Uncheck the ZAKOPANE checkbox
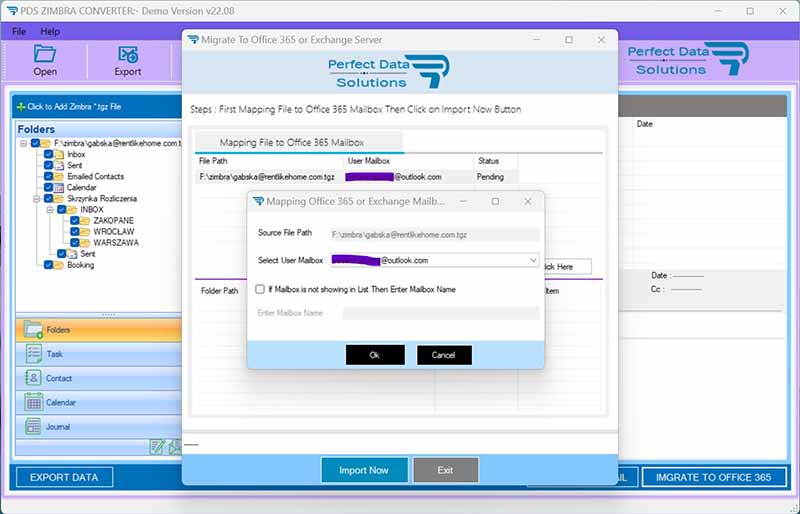 [74, 221]
